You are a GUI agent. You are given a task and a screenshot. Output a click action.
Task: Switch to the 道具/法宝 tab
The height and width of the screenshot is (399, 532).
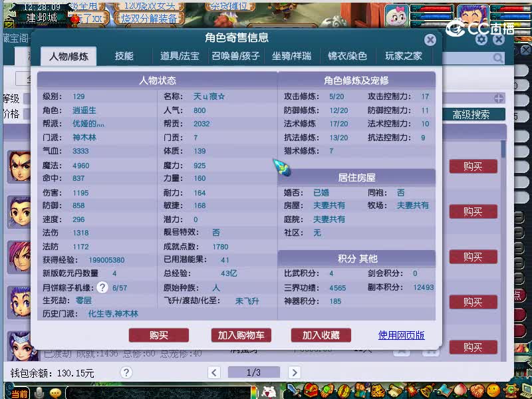pos(180,56)
